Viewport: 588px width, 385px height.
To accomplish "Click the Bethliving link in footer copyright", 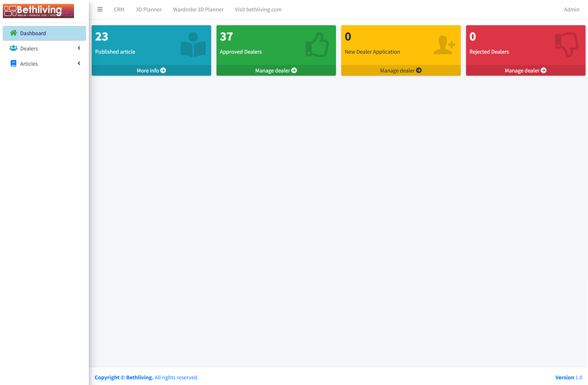I will coord(139,378).
